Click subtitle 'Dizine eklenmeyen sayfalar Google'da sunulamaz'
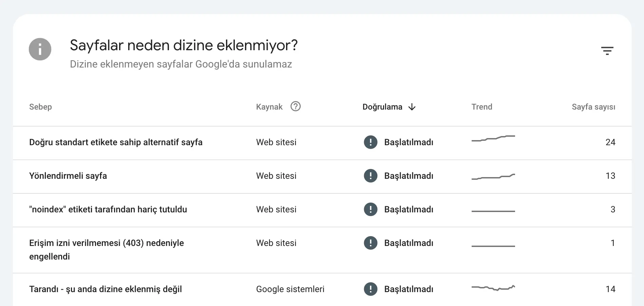Viewport: 644px width, 306px height. [181, 64]
